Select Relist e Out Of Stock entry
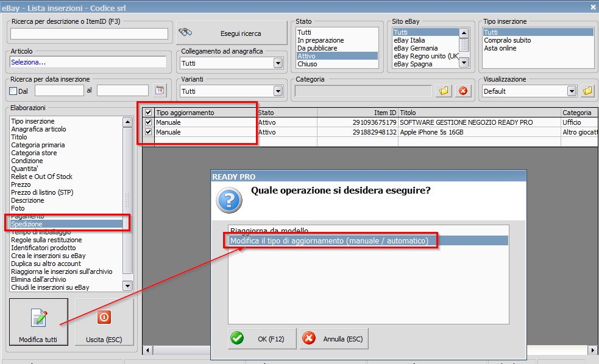599x364 pixels. 66,177
